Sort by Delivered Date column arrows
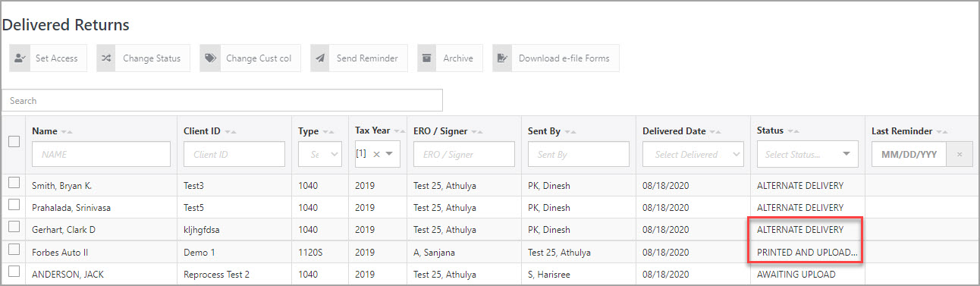This screenshot has width=980, height=286. (715, 132)
